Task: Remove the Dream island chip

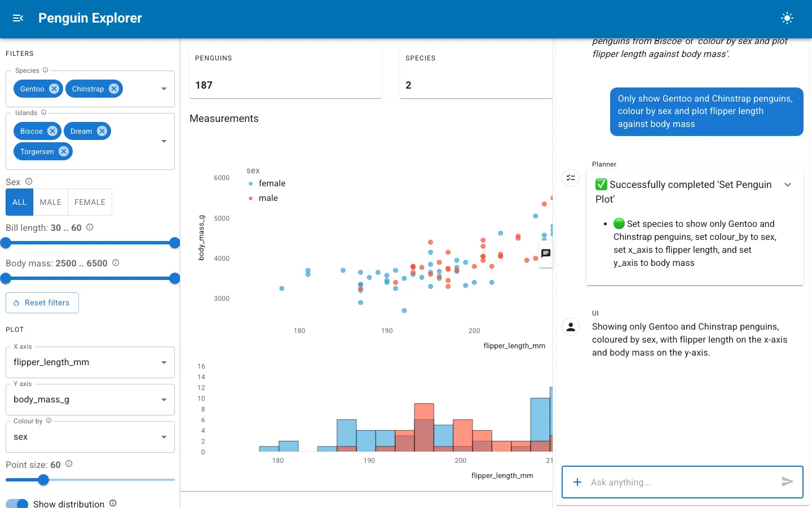Action: (102, 131)
